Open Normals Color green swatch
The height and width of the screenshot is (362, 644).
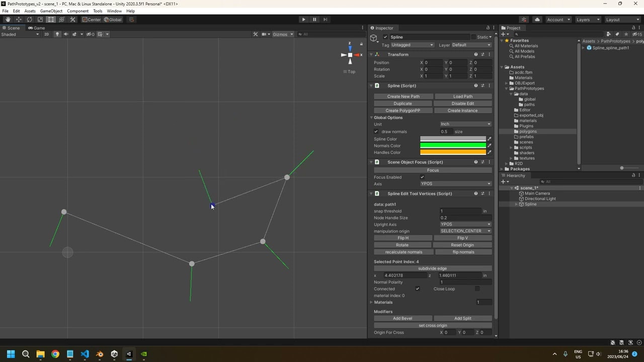pos(453,146)
